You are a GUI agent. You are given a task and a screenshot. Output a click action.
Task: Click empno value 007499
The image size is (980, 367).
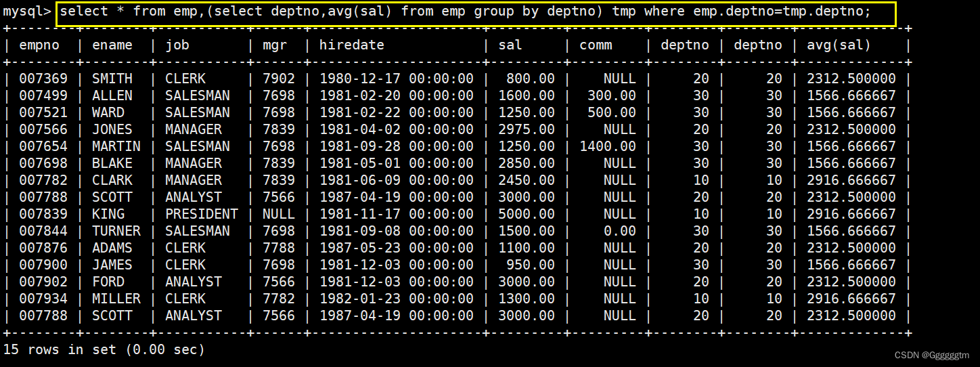click(43, 95)
